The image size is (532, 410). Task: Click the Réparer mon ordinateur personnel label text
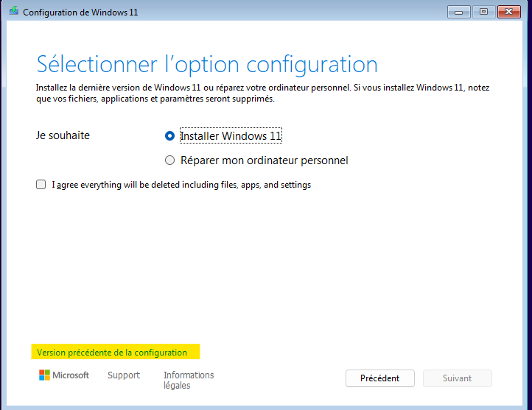(264, 160)
